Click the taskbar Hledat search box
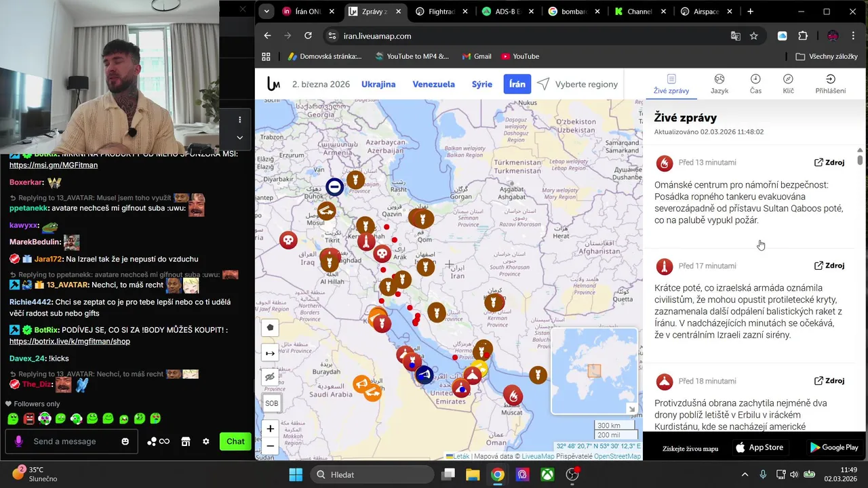The height and width of the screenshot is (488, 868). 372,474
